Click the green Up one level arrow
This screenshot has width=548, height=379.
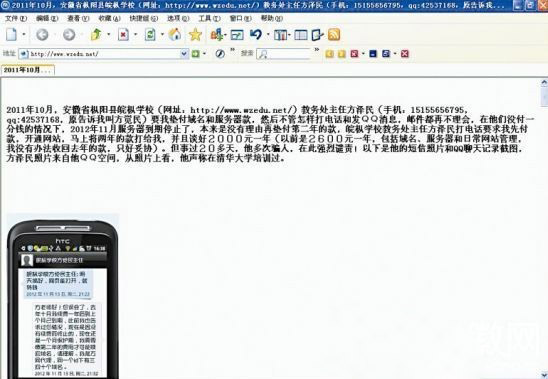96,34
